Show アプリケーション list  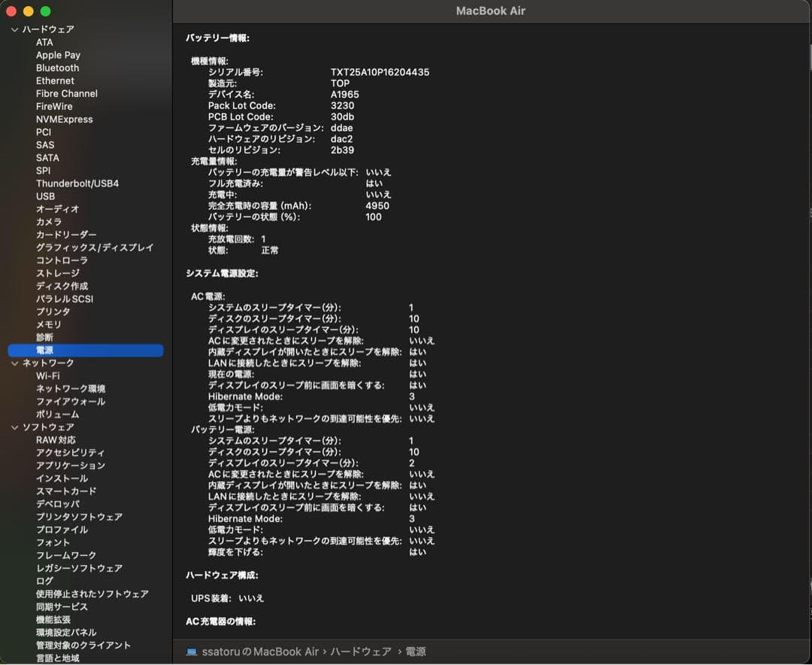(x=71, y=466)
